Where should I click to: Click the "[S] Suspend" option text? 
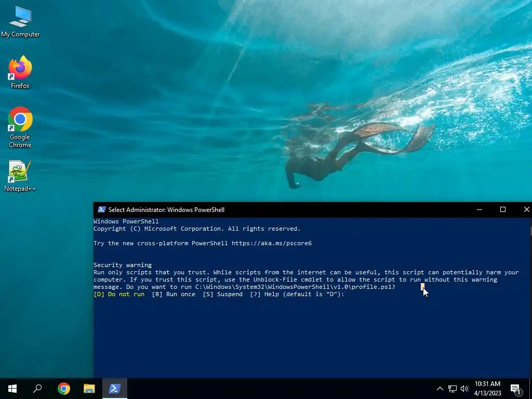tap(222, 294)
